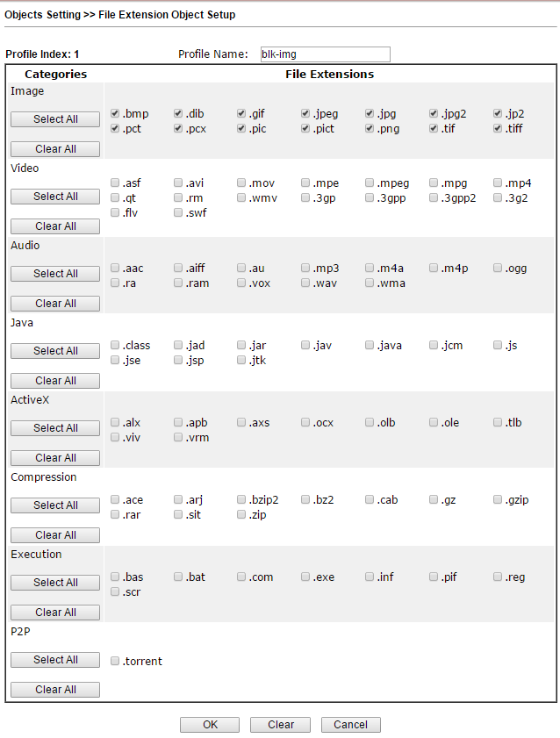The image size is (560, 738).
Task: Check the .mp3 audio extension
Action: coord(305,269)
